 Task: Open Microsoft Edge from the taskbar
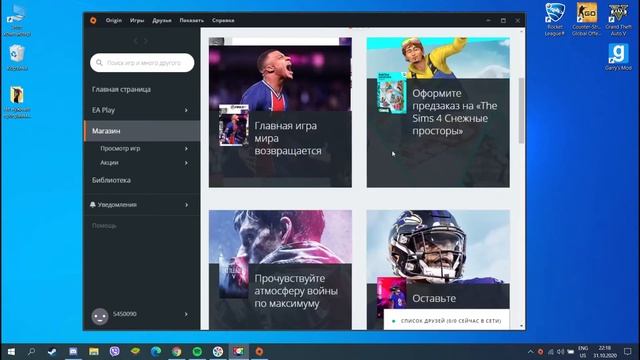pos(156,351)
